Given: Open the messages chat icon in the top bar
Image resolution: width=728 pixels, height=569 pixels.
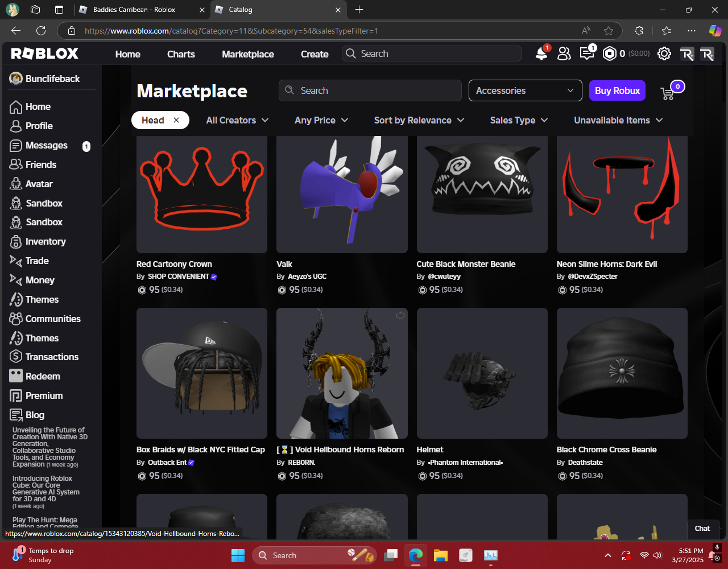Looking at the screenshot, I should [586, 53].
